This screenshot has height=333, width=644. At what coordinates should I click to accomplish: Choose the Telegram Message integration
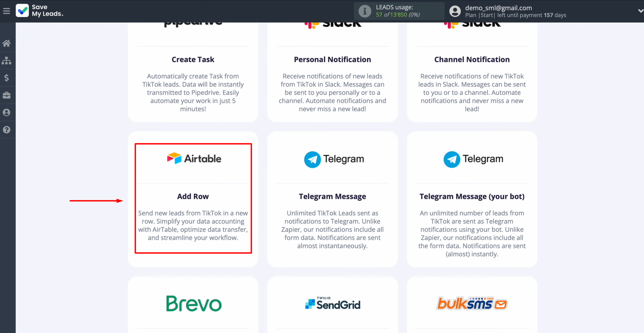tap(332, 199)
